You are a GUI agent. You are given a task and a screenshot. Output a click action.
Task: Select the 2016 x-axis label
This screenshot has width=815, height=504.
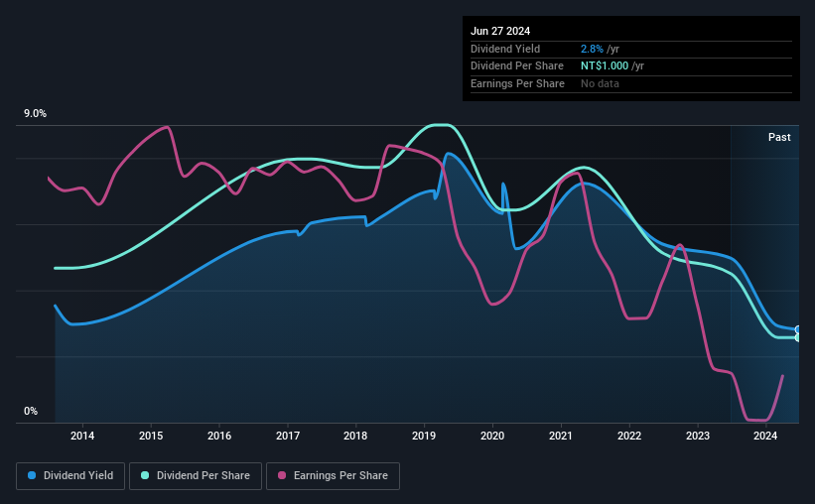219,436
